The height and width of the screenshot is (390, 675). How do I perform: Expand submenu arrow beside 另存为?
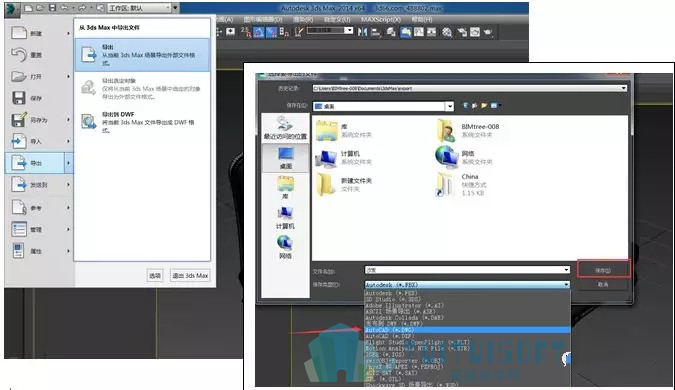coord(68,120)
